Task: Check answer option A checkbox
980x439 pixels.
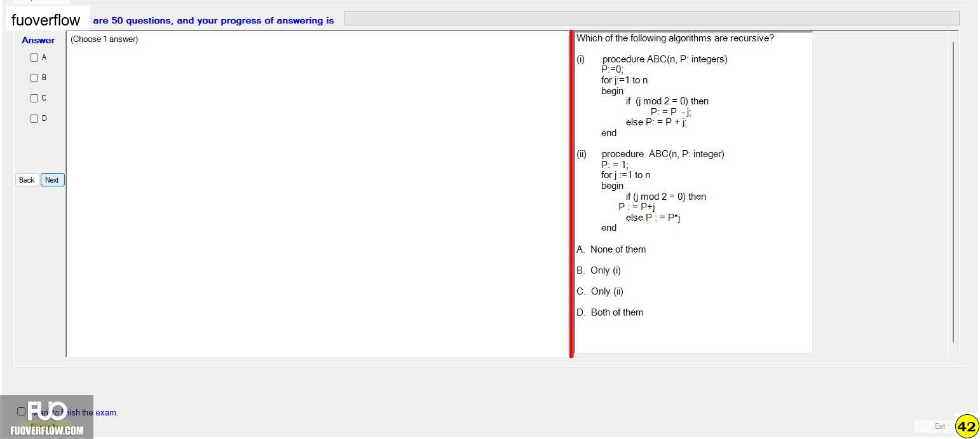Action: (x=34, y=57)
